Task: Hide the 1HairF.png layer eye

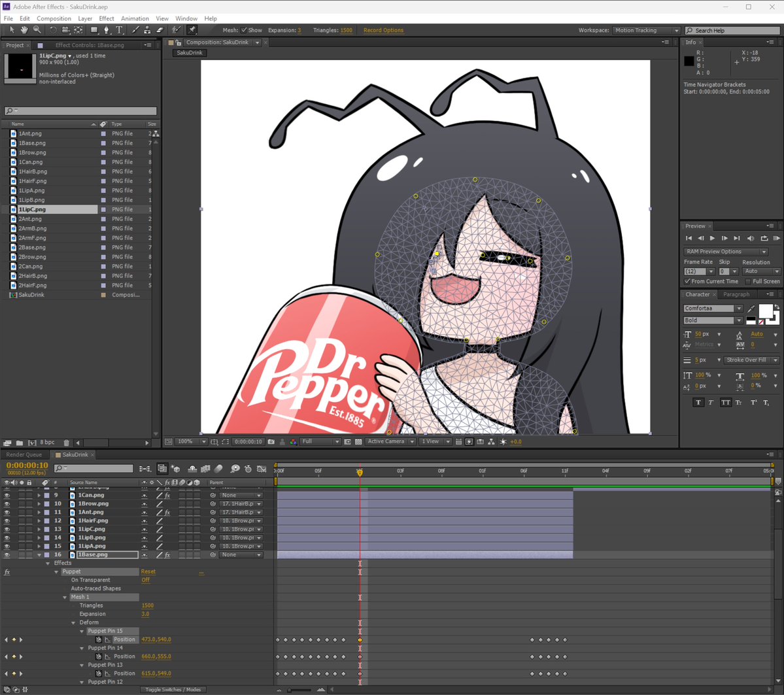Action: click(x=7, y=521)
